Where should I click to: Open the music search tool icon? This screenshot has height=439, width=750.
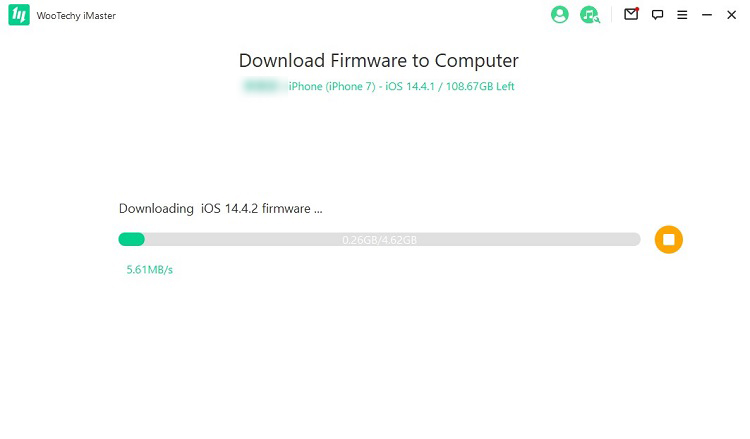590,14
